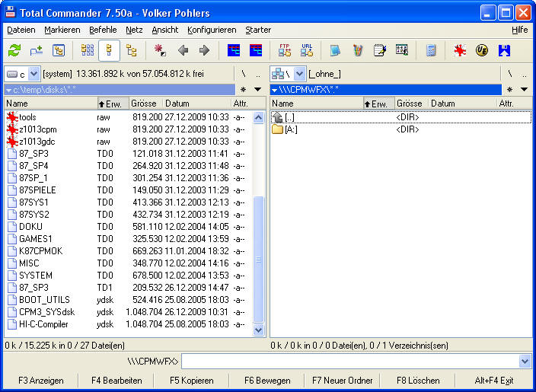Screen dimensions: 536x392
Task: Select the [..] parent directory entry
Action: 401,117
